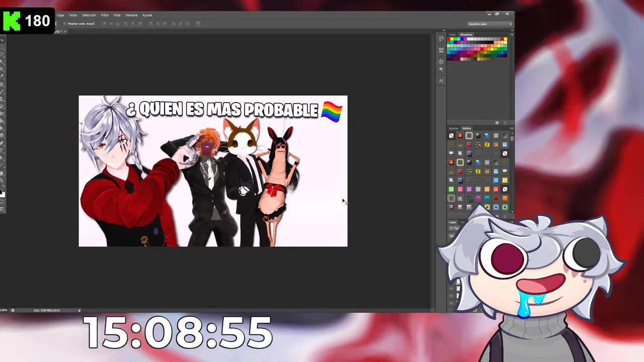The width and height of the screenshot is (644, 362).
Task: Click delete swatch trash icon
Action: 505,123
